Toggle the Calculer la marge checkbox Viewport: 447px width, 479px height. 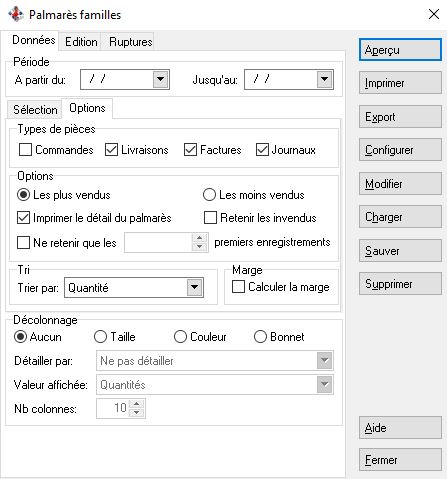[238, 287]
